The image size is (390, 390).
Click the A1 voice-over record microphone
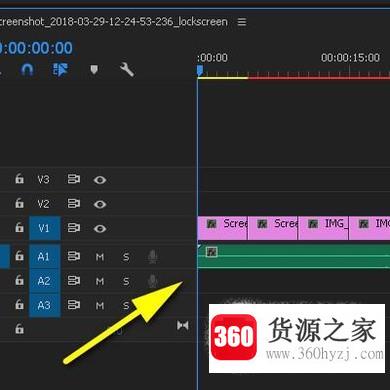pyautogui.click(x=153, y=257)
